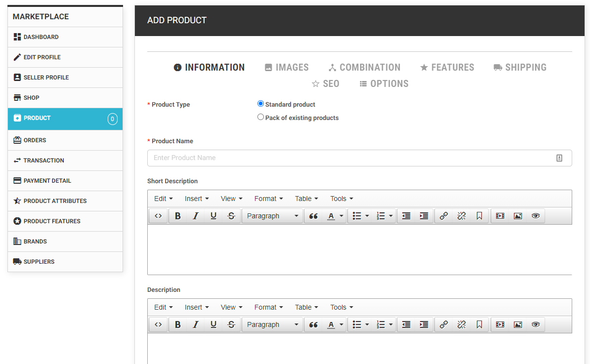This screenshot has height=364, width=590.
Task: Decrease indent in Short Description editor
Action: pyautogui.click(x=406, y=216)
